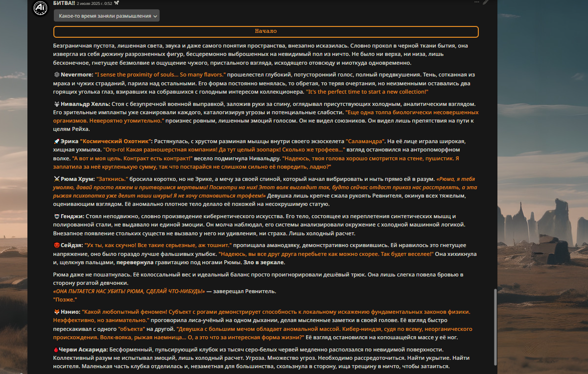Click the name 'Нэнио:'
Image resolution: width=588 pixels, height=374 pixels.
[x=70, y=312]
